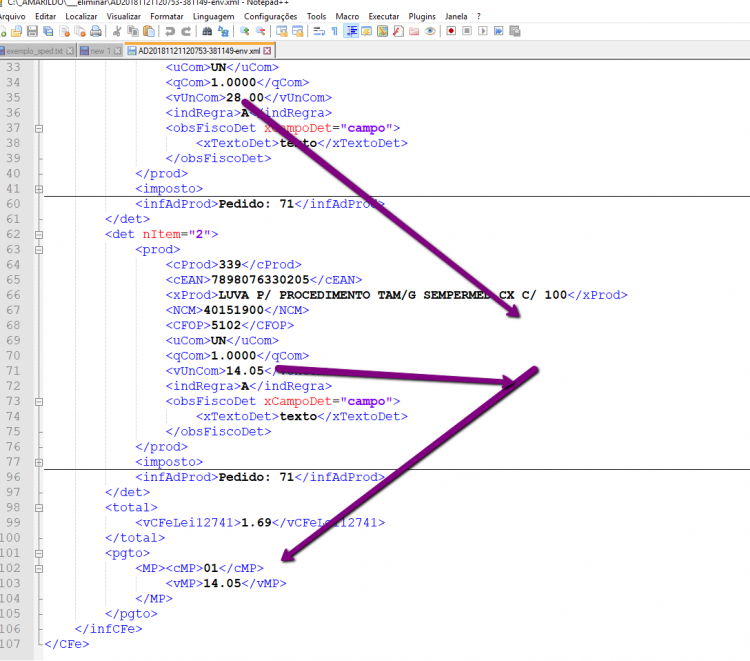Toggle word wrap toolbar button
750x661 pixels.
[319, 32]
